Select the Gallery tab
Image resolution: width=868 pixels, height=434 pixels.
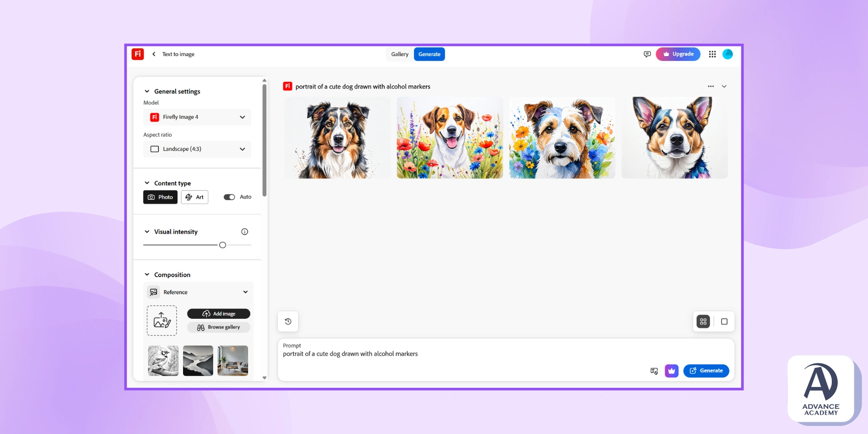(x=400, y=54)
